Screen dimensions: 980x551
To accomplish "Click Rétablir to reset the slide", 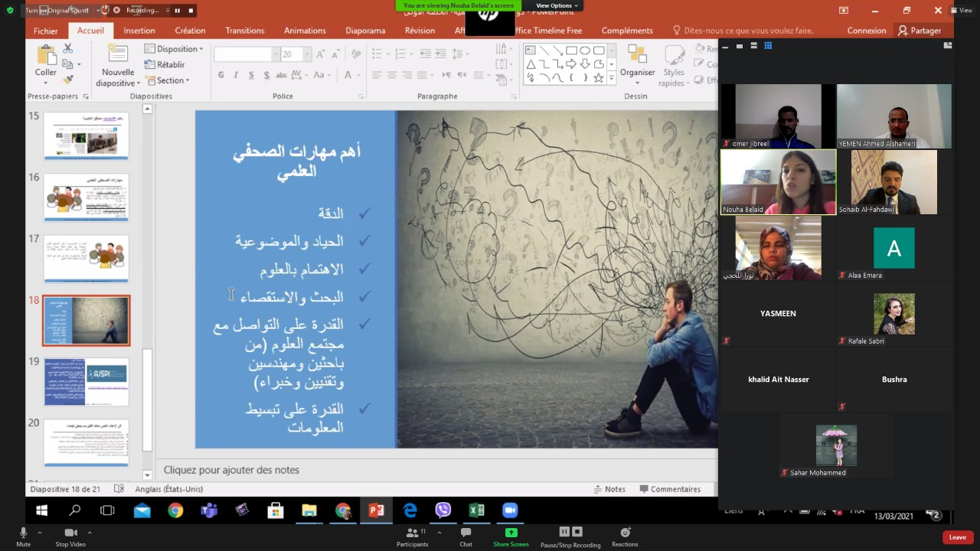I will pyautogui.click(x=165, y=65).
